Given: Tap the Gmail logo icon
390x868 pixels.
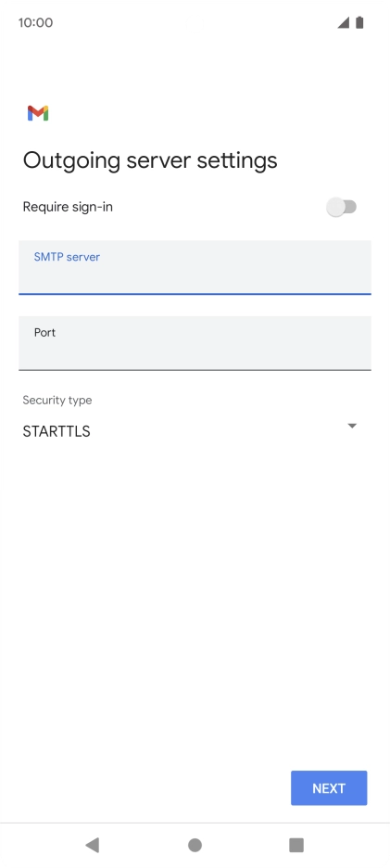Looking at the screenshot, I should (38, 113).
